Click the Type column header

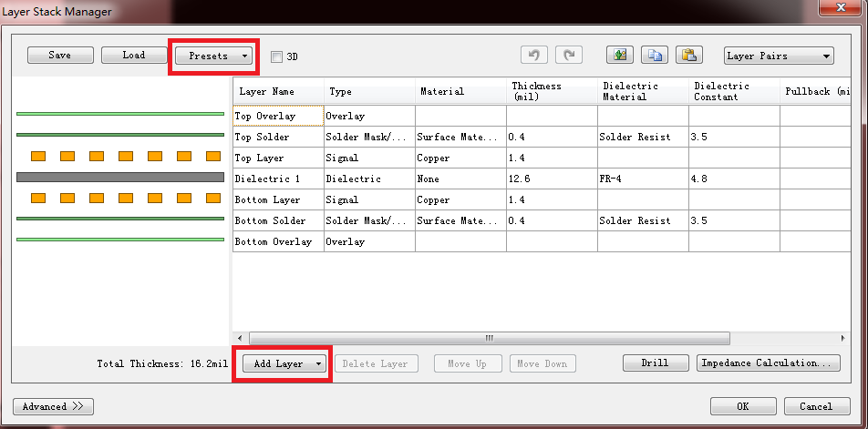point(369,91)
